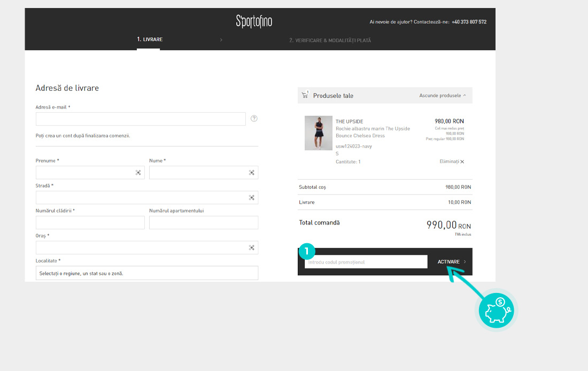Go to Verificare & Modalități Plată step
Image resolution: width=588 pixels, height=371 pixels.
pyautogui.click(x=330, y=40)
